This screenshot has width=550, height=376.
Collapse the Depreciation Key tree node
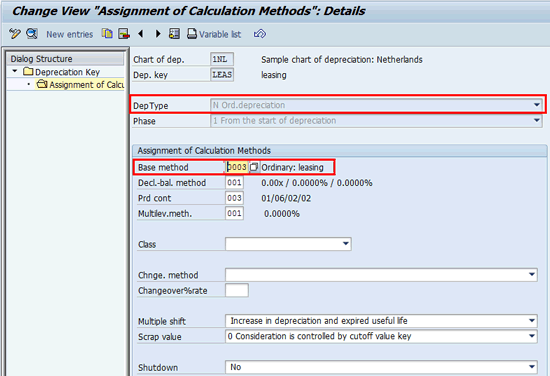click(15, 71)
